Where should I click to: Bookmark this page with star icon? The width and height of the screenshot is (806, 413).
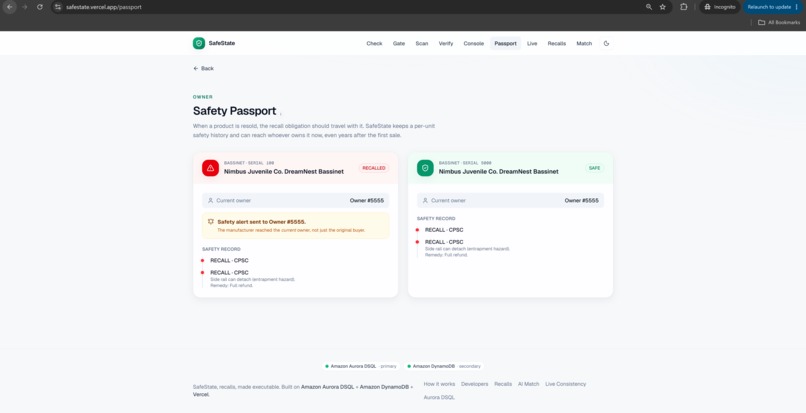pyautogui.click(x=663, y=7)
